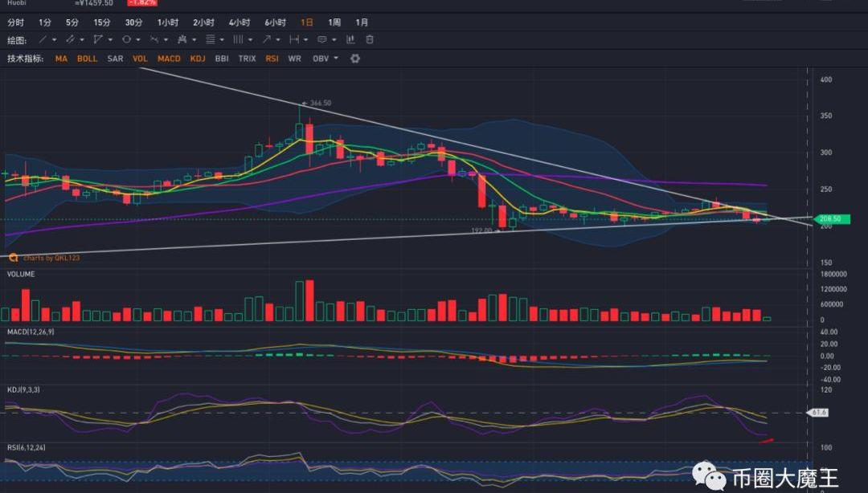
Task: Expand the measure range tool dropdown arrow
Action: click(306, 39)
